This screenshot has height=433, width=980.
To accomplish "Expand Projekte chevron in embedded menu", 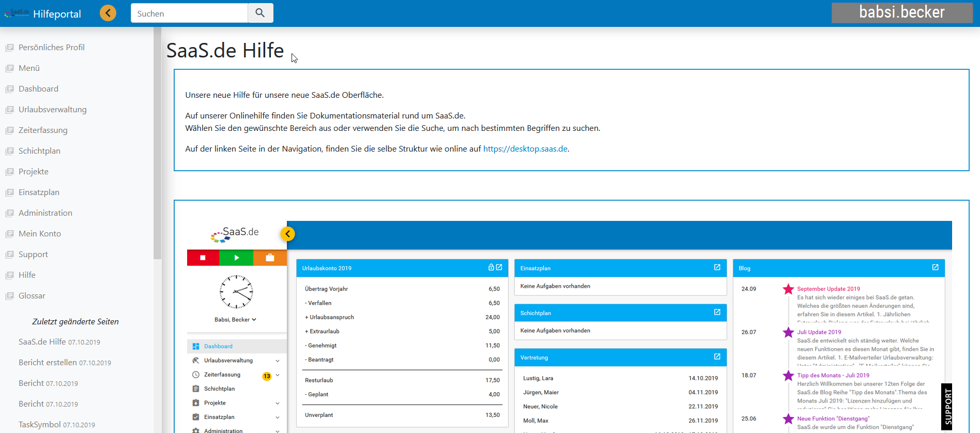I will pyautogui.click(x=278, y=403).
